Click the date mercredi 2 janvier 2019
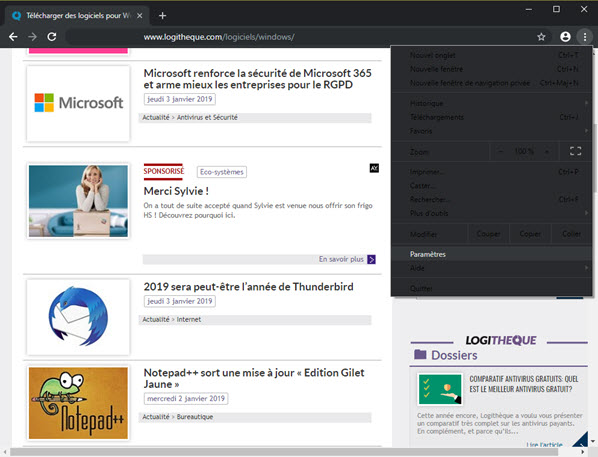598x457 pixels. pos(186,399)
